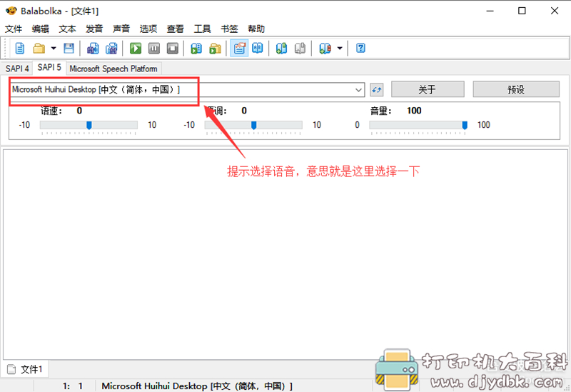The height and width of the screenshot is (392, 571).
Task: Click the Split and save audio icon
Action: click(111, 48)
